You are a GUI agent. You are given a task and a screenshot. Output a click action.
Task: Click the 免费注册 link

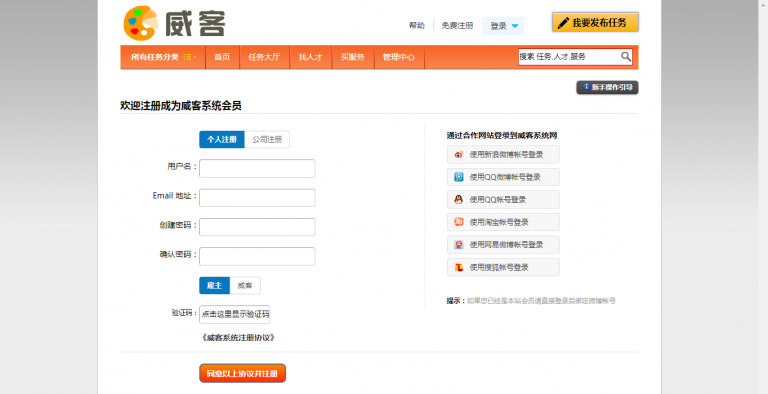click(457, 26)
